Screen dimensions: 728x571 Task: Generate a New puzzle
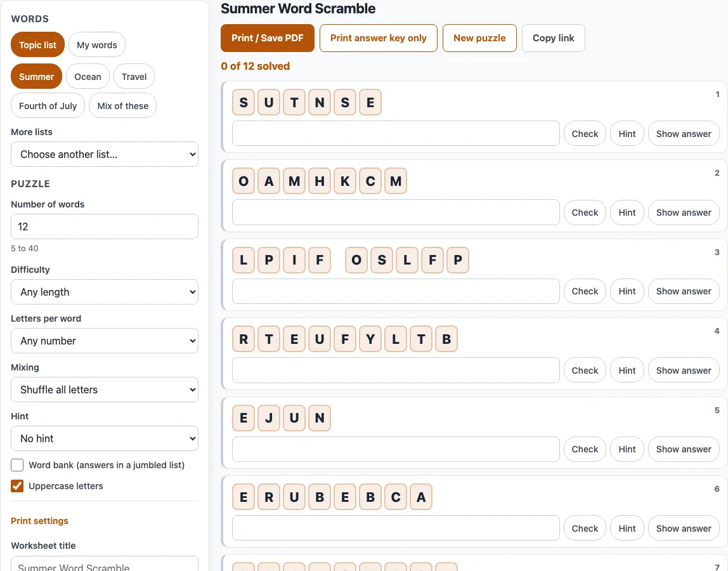tap(479, 38)
